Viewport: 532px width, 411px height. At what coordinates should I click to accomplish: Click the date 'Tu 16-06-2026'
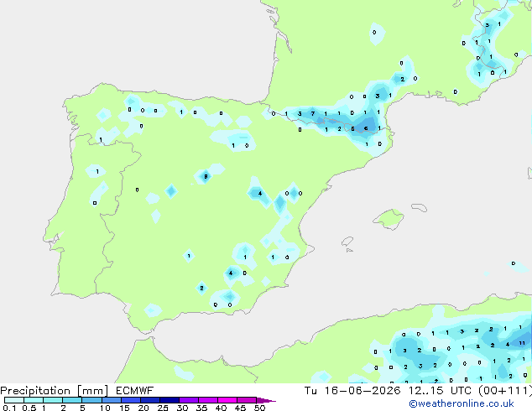pos(352,391)
